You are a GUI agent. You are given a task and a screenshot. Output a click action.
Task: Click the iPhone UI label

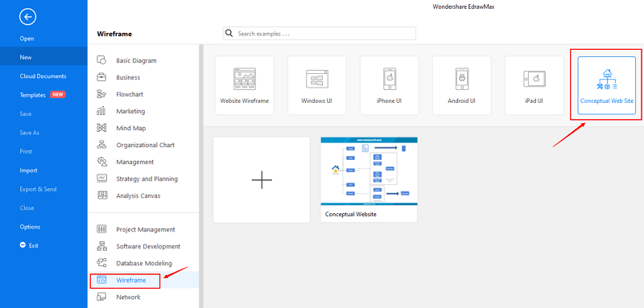(390, 101)
